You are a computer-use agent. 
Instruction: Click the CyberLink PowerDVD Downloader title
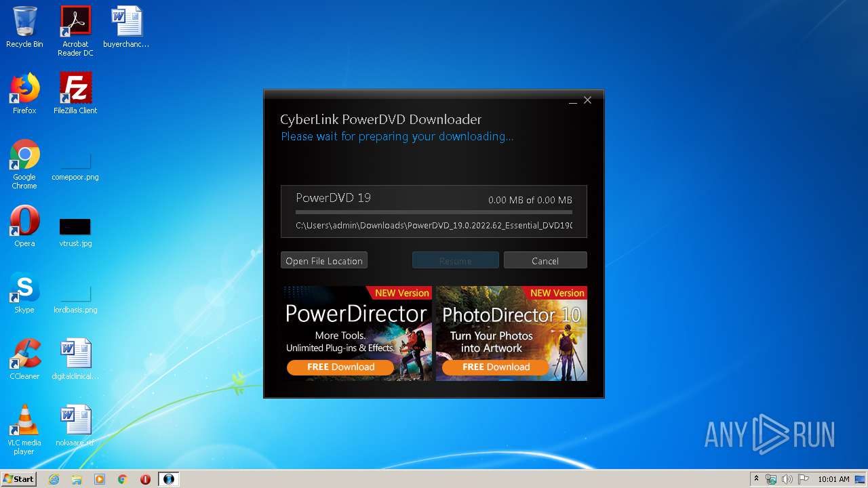pos(380,119)
